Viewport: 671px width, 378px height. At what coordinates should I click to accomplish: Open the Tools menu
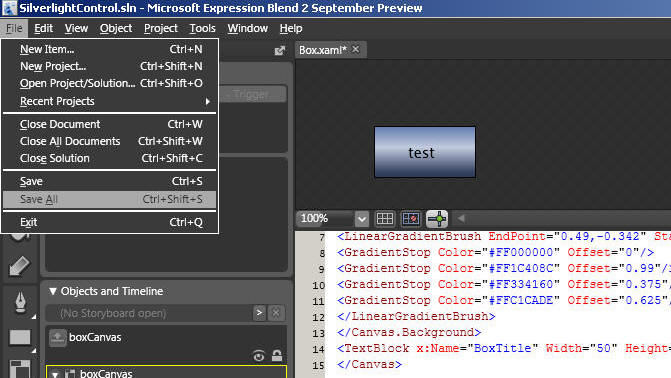click(x=202, y=28)
